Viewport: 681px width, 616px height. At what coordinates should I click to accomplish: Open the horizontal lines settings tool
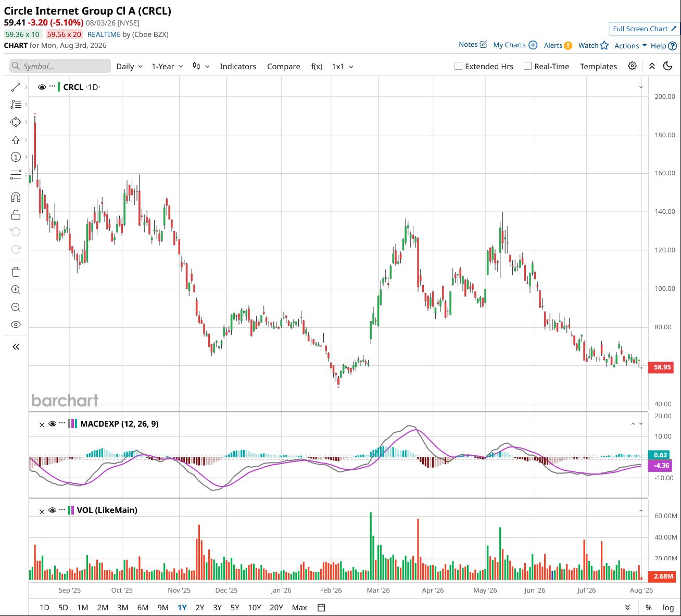click(16, 174)
